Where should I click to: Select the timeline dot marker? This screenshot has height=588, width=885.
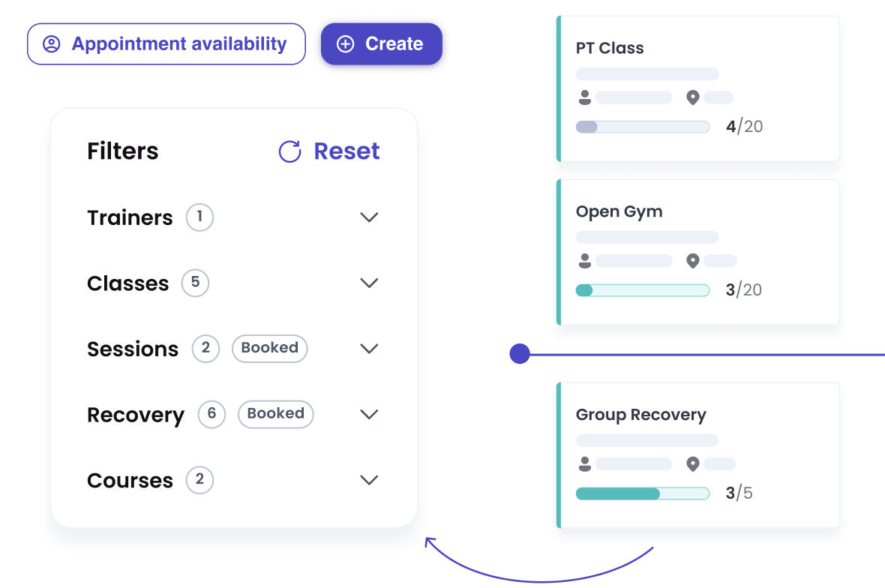point(520,354)
